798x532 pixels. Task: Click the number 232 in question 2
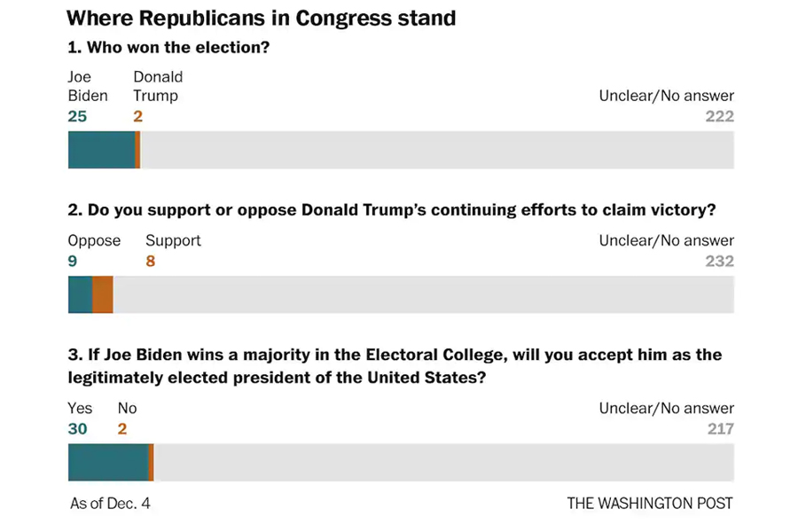click(x=720, y=262)
